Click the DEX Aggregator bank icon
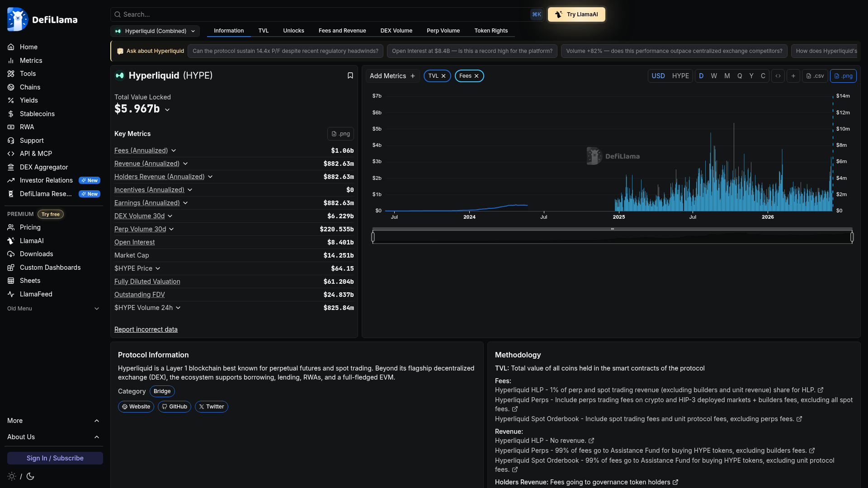This screenshot has height=488, width=868. point(11,167)
